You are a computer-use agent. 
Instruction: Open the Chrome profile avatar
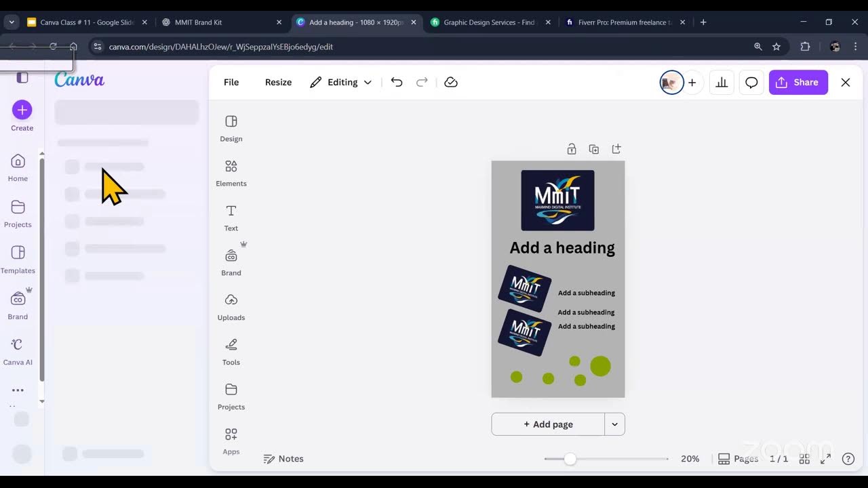[x=835, y=47]
